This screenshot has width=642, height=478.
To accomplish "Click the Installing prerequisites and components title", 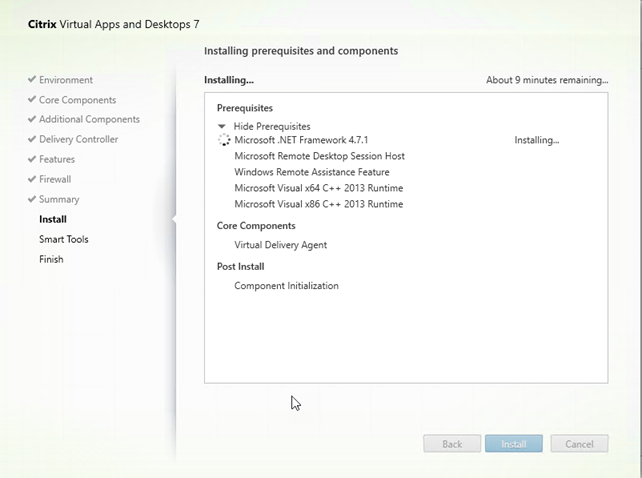I will [301, 51].
